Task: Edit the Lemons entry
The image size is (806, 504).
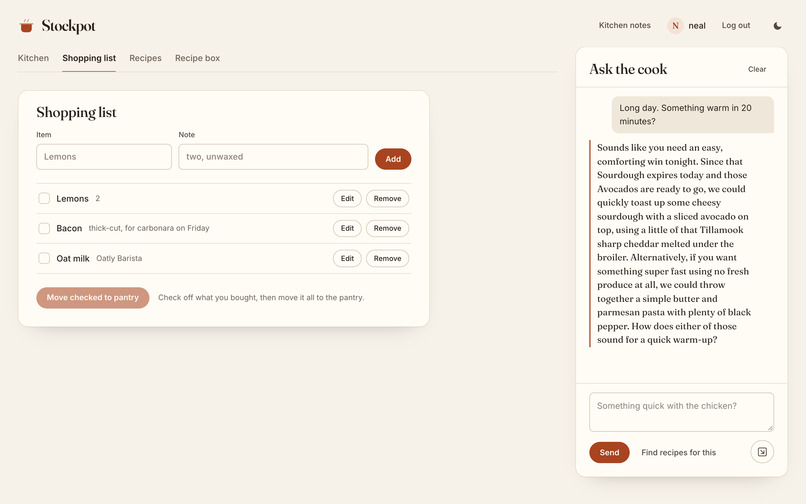Action: coord(347,199)
